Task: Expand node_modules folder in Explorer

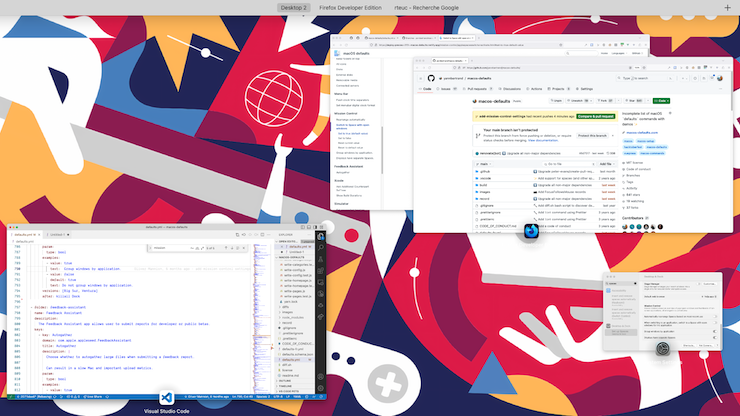Action: pyautogui.click(x=293, y=317)
